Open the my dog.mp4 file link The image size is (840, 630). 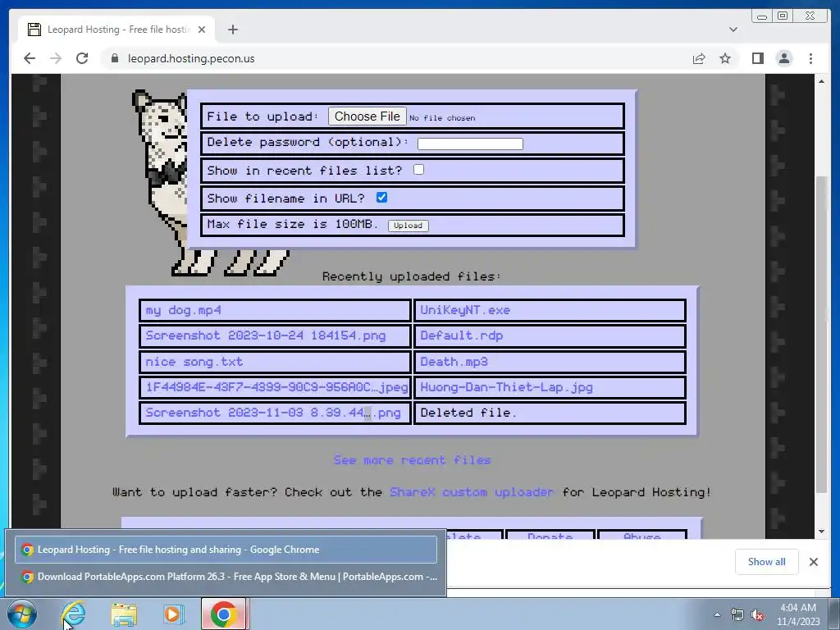pos(183,310)
